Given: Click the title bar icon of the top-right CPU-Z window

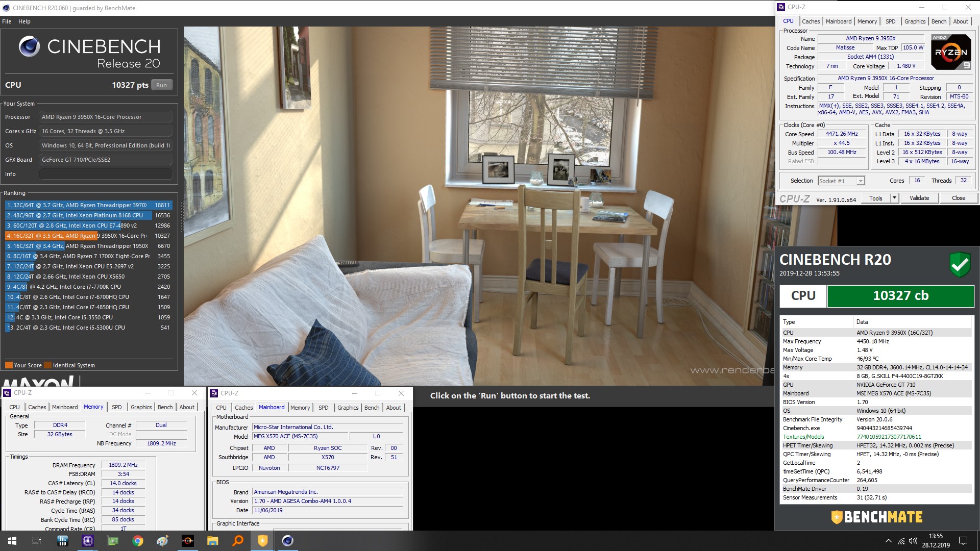Looking at the screenshot, I should [781, 7].
